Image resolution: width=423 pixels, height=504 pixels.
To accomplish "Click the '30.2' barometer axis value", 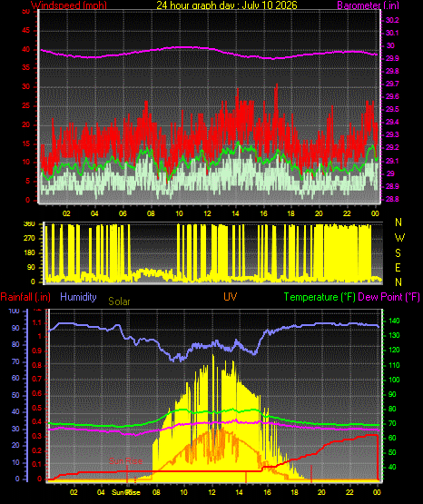I will coord(392,20).
